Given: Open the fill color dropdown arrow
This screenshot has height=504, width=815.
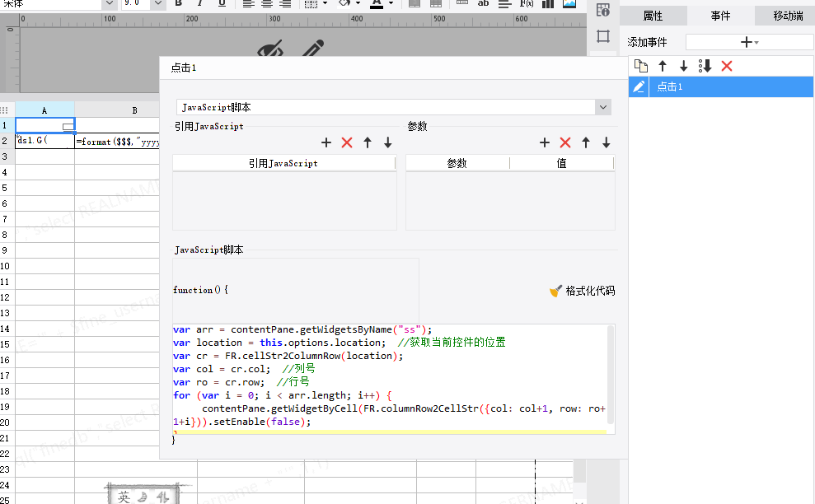Looking at the screenshot, I should [x=358, y=3].
